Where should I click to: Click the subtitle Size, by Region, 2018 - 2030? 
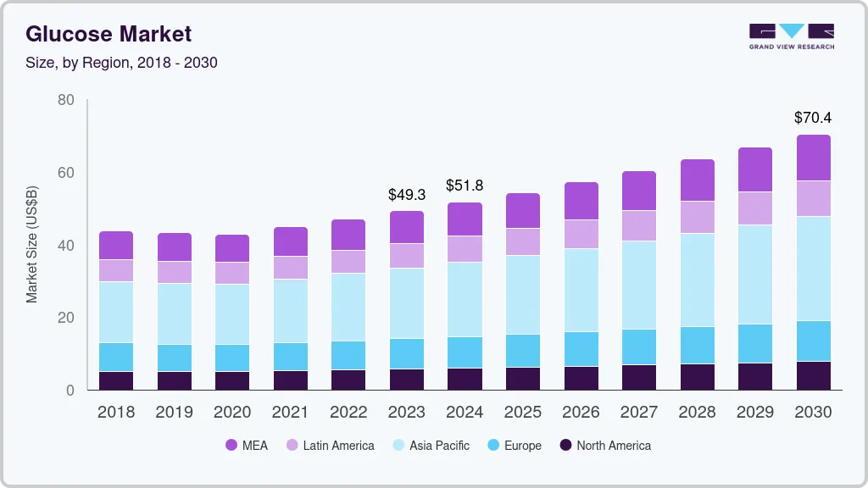(x=122, y=63)
